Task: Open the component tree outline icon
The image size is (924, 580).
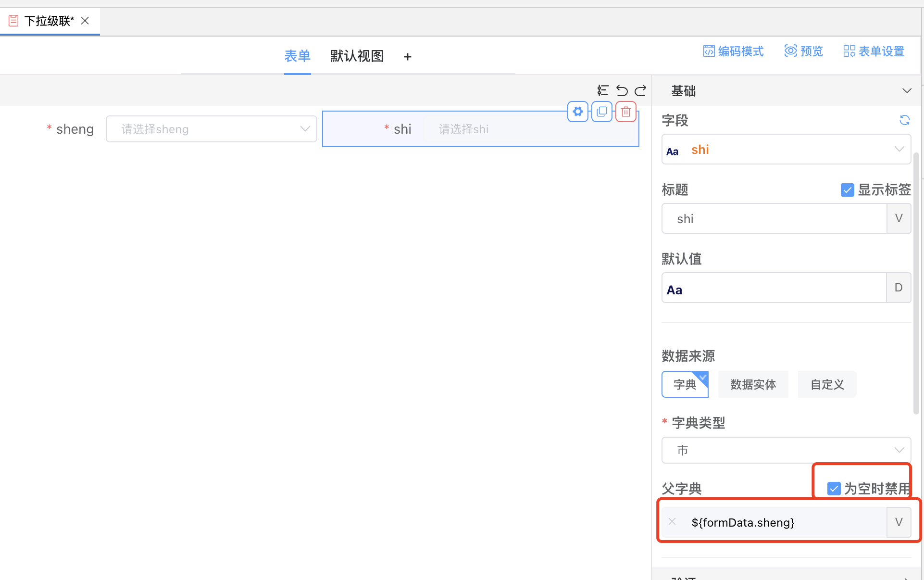Action: 603,90
